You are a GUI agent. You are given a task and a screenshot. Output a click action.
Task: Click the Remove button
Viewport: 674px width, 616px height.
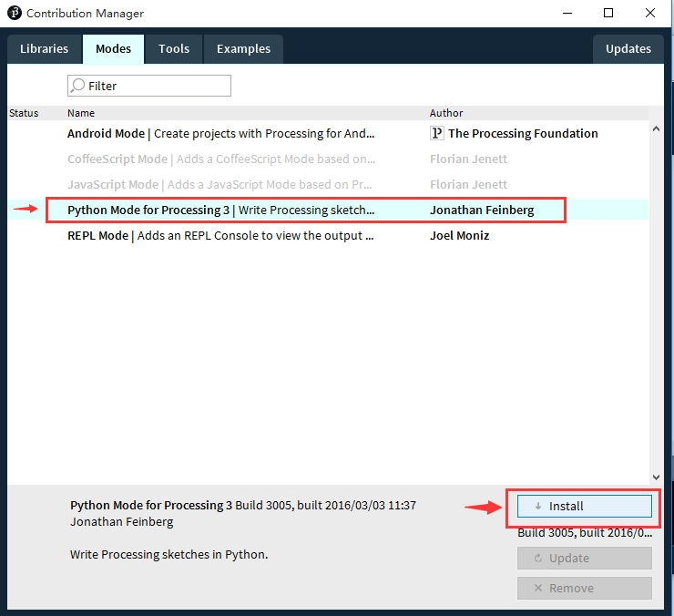coord(585,588)
